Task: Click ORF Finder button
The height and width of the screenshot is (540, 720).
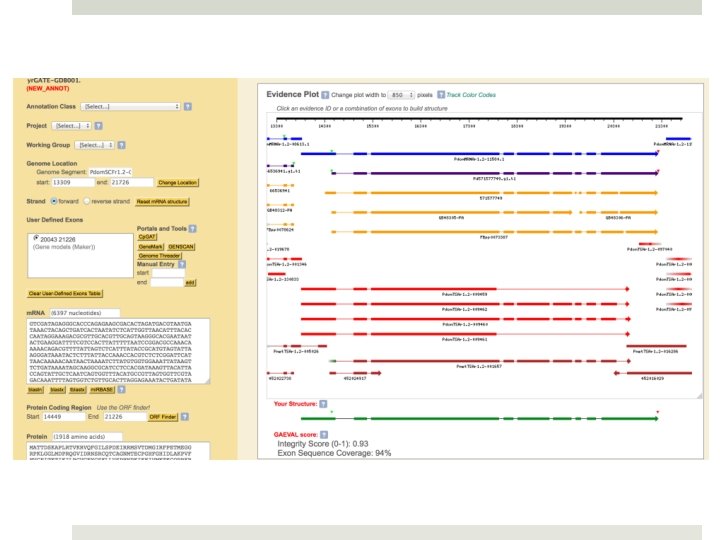Action: [163, 417]
